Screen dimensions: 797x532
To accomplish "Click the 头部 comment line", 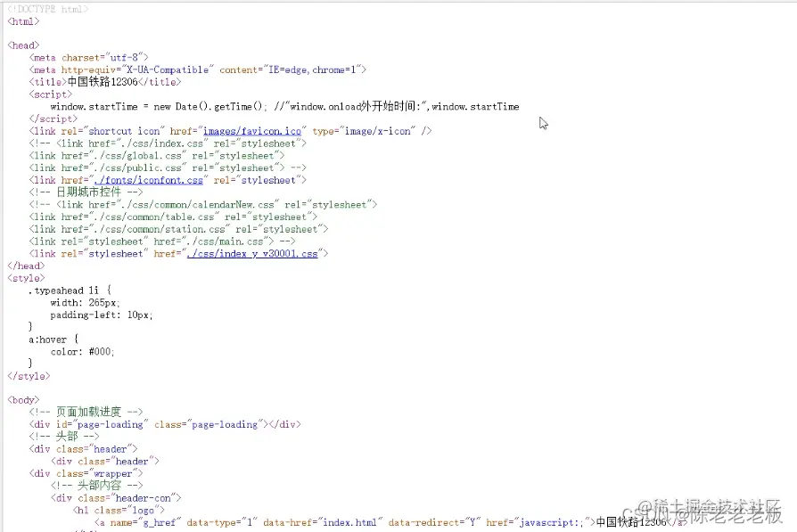I will point(64,436).
